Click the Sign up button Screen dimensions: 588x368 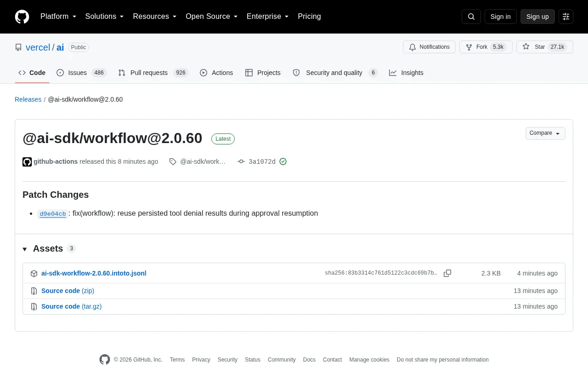click(x=537, y=17)
